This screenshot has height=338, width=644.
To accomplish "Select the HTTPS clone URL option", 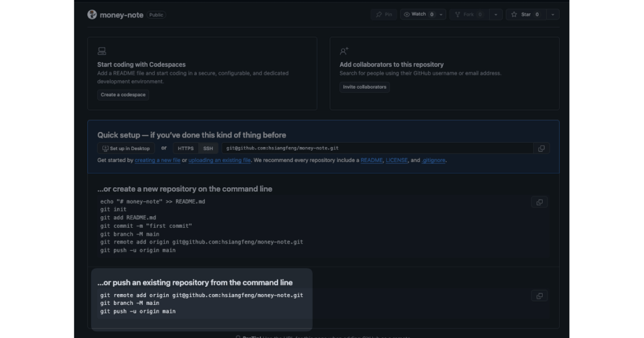I will [186, 148].
